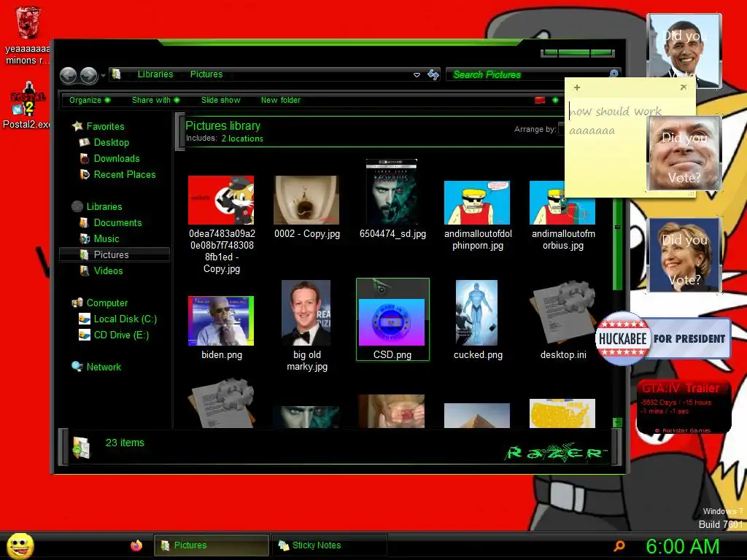Viewport: 747px width, 560px height.
Task: Expand the address bar history dropdown
Action: coord(417,75)
